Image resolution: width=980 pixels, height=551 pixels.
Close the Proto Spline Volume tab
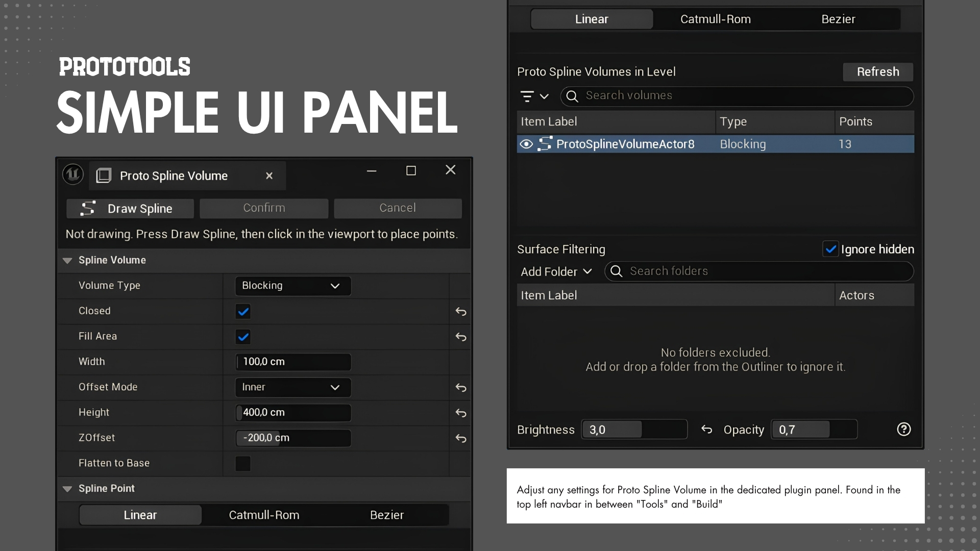tap(269, 176)
